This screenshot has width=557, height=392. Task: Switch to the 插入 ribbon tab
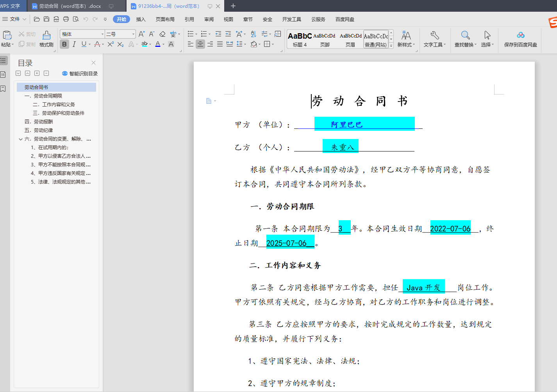(141, 19)
